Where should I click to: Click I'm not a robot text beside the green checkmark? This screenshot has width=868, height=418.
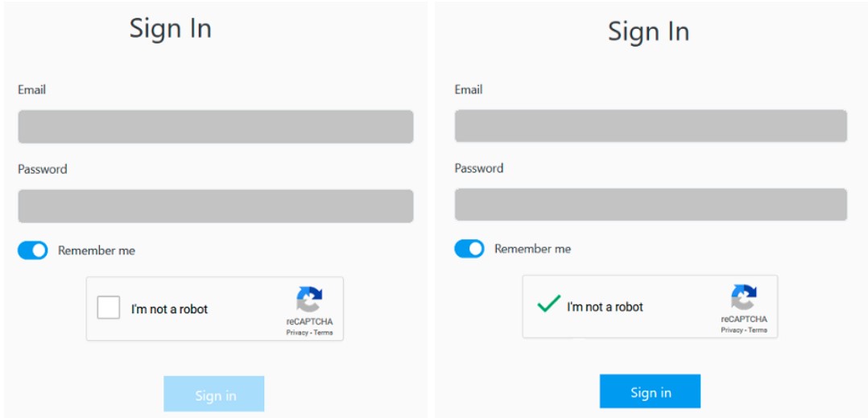pos(605,307)
